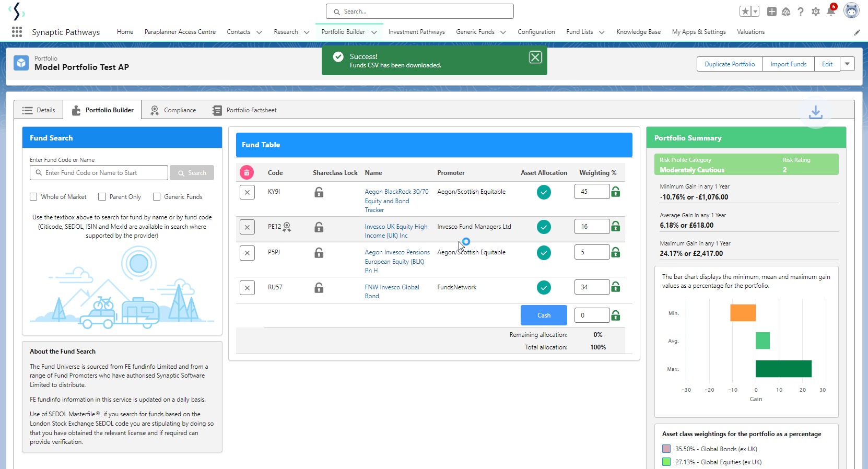Open the setup gear icon

815,11
